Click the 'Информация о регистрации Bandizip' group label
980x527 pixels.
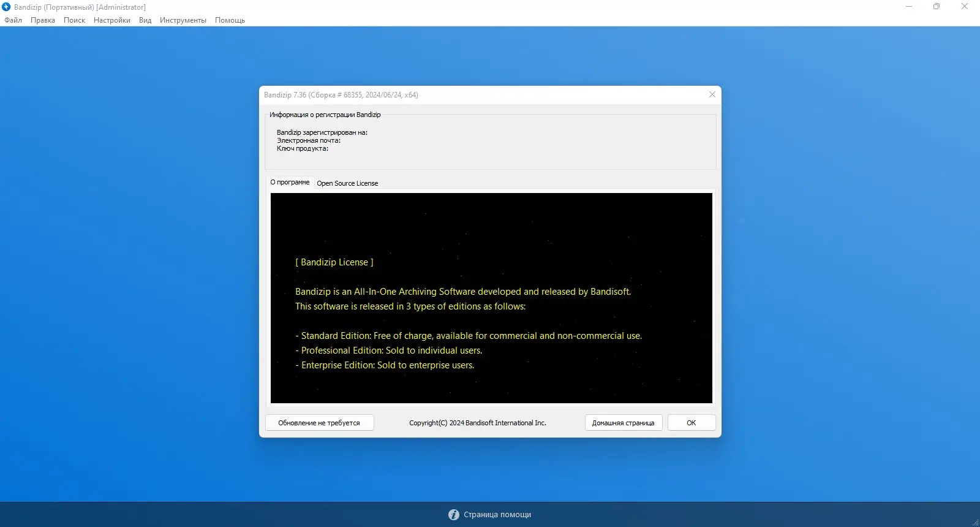(325, 115)
